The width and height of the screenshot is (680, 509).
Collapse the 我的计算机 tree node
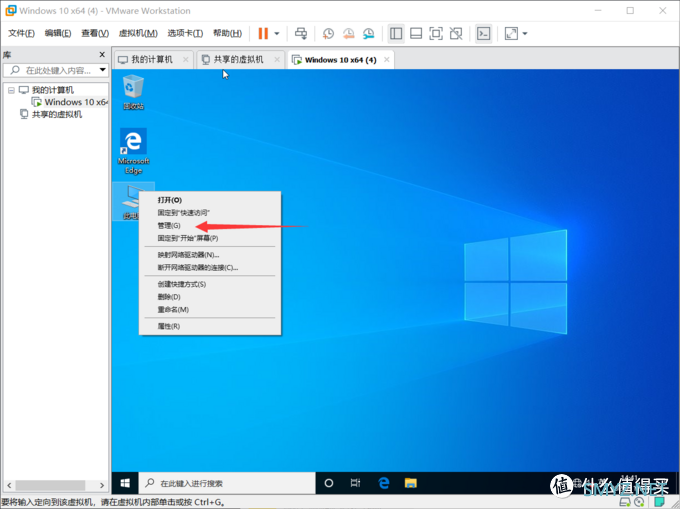[x=11, y=90]
